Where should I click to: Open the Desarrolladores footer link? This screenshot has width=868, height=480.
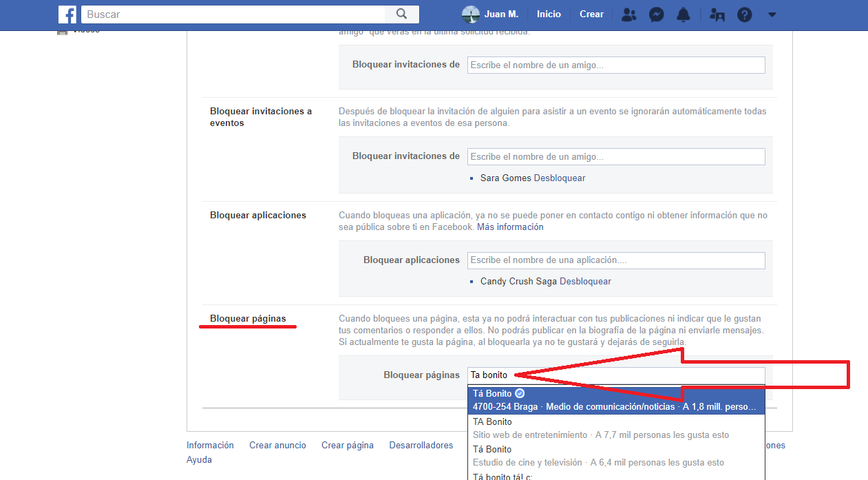coord(421,445)
